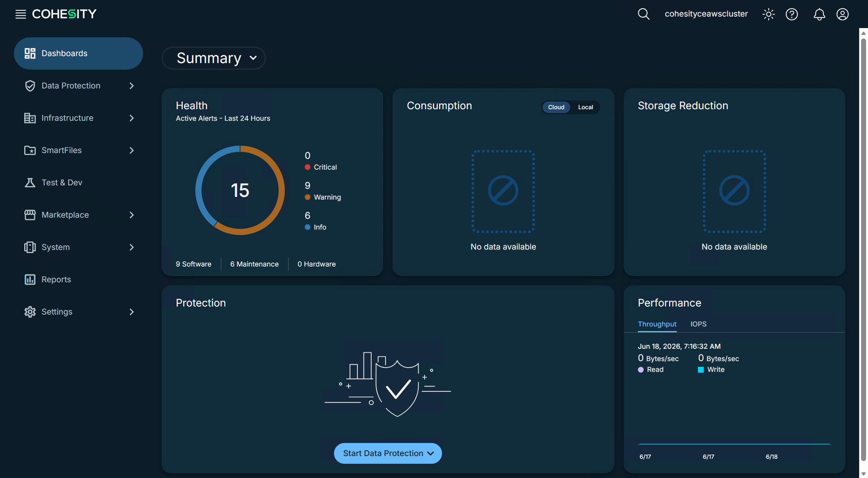Click the Warning alerts count 9
Image resolution: width=868 pixels, height=478 pixels.
(307, 186)
